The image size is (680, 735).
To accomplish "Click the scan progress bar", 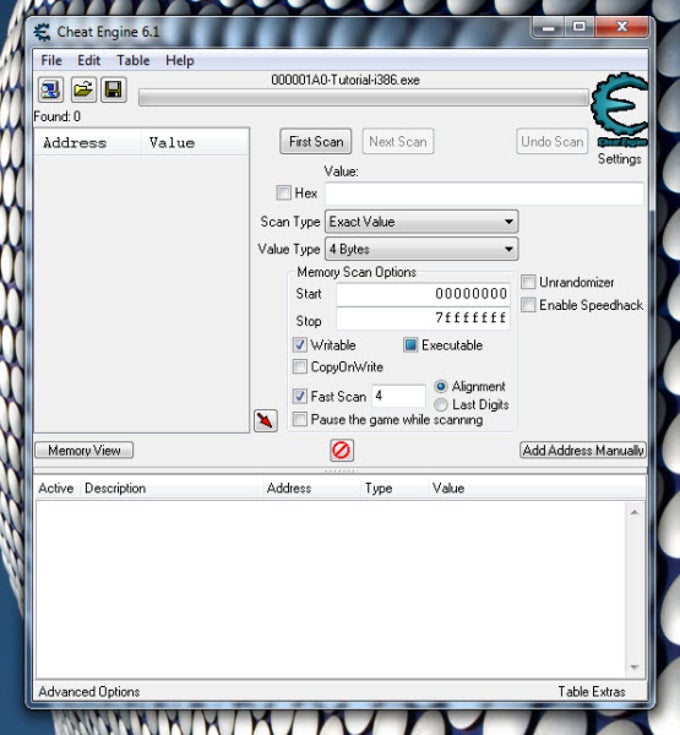I will (x=363, y=98).
